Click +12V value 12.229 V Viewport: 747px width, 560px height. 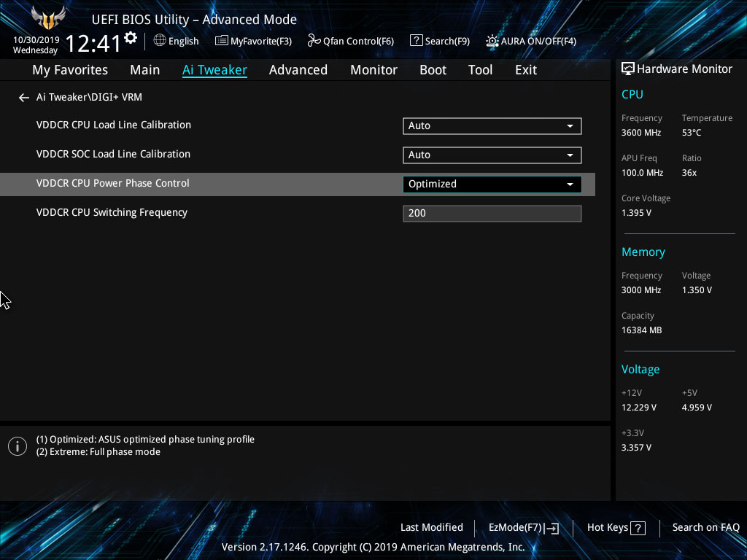click(639, 408)
